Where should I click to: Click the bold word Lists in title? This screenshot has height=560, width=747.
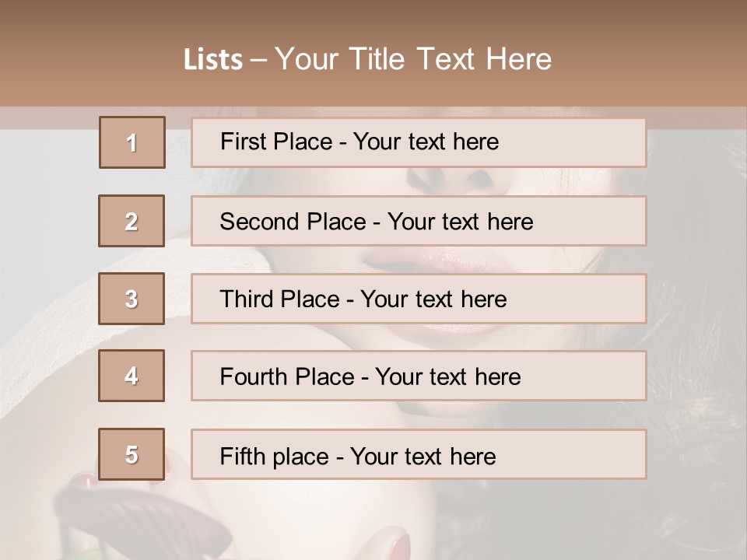click(x=213, y=60)
